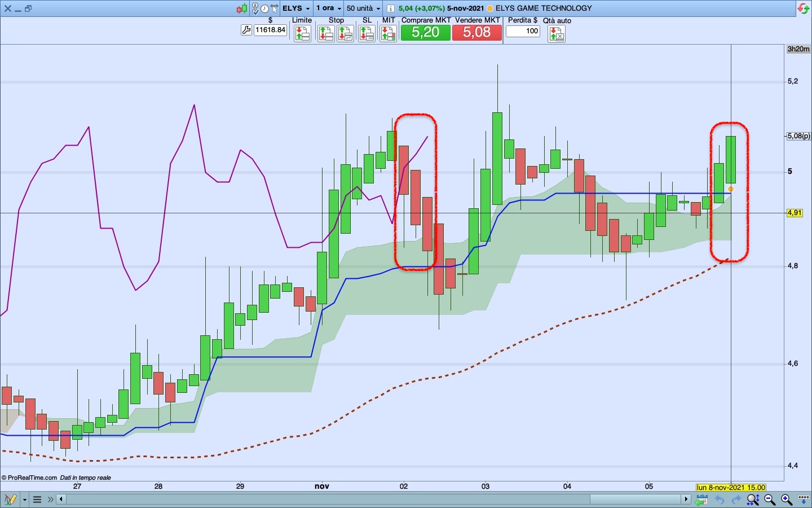
Task: Change the '1 ora' timeframe dropdown
Action: click(x=329, y=8)
